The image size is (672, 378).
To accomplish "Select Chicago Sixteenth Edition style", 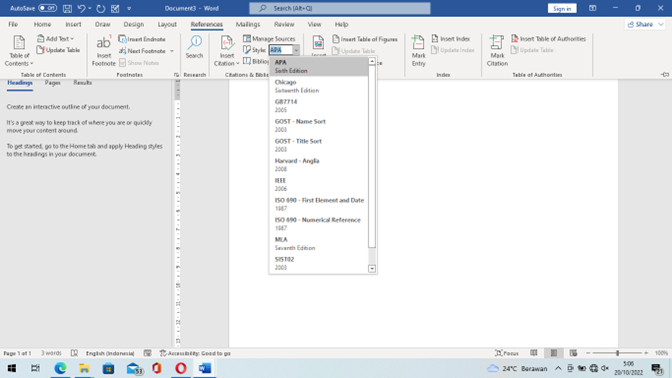I will coord(318,86).
